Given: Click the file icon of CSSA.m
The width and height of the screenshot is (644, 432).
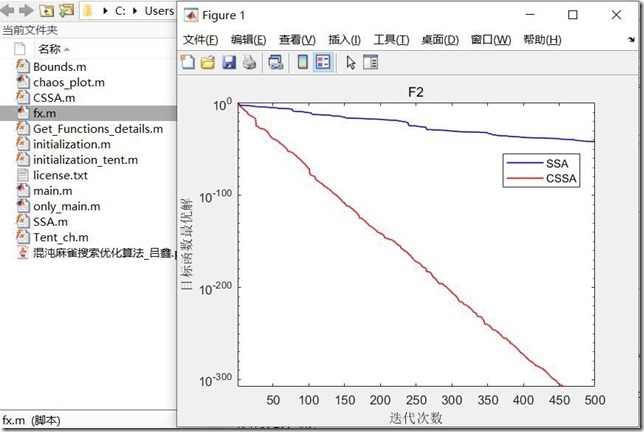Looking at the screenshot, I should pos(23,97).
